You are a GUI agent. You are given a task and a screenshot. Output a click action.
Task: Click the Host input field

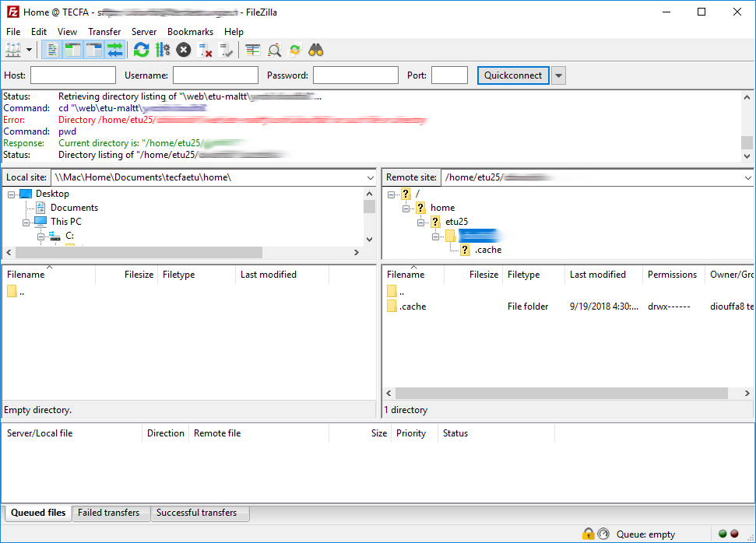73,75
